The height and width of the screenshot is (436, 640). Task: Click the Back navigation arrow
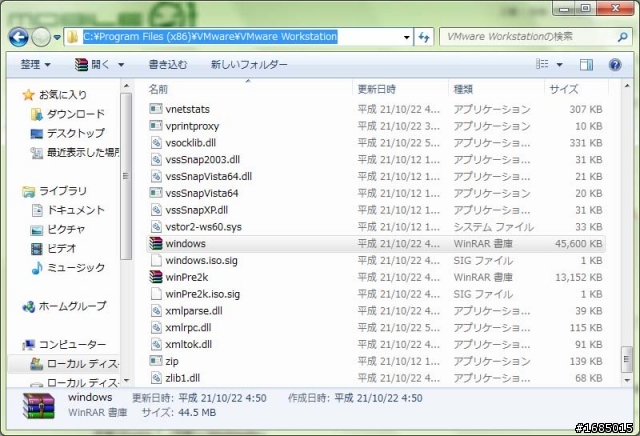point(18,37)
